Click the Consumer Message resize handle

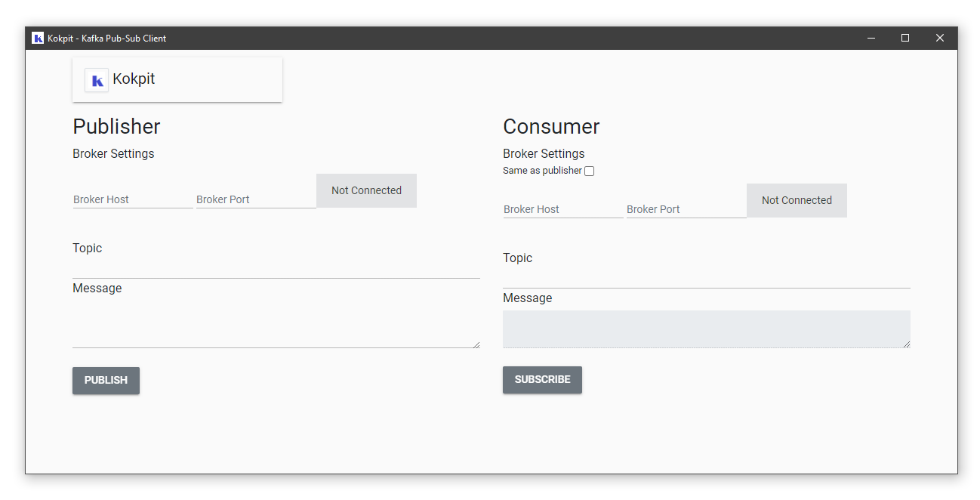tap(907, 344)
